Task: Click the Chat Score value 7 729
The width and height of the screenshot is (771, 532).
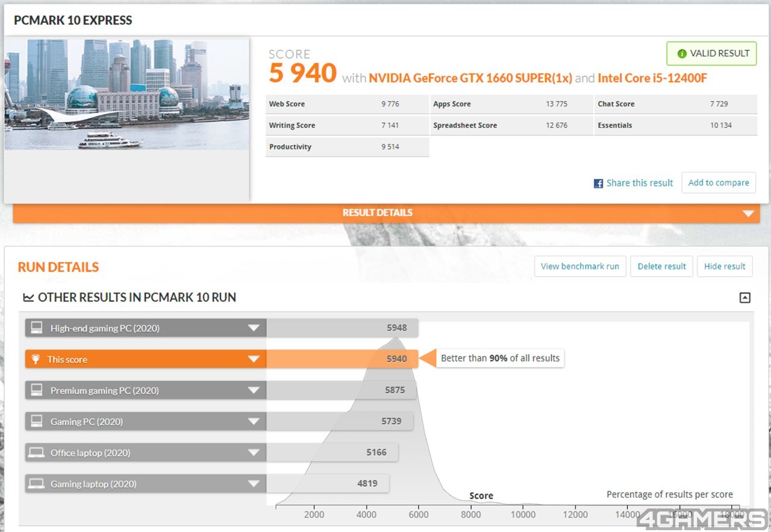Action: coord(719,104)
